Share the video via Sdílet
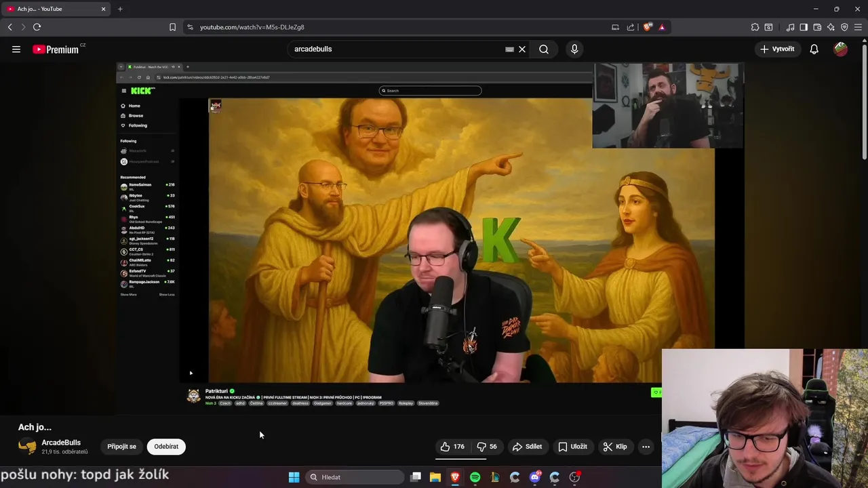 click(x=527, y=447)
